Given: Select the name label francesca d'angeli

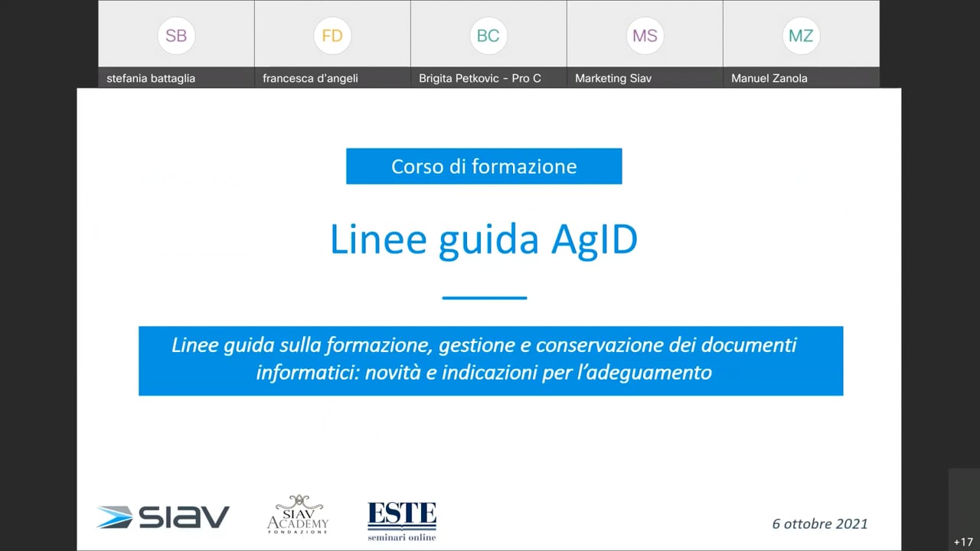Looking at the screenshot, I should click(x=310, y=78).
